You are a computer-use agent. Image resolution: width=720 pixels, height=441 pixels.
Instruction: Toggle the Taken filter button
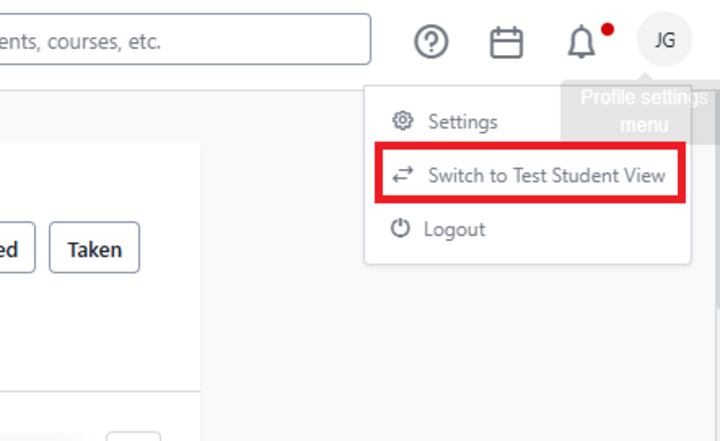tap(95, 249)
